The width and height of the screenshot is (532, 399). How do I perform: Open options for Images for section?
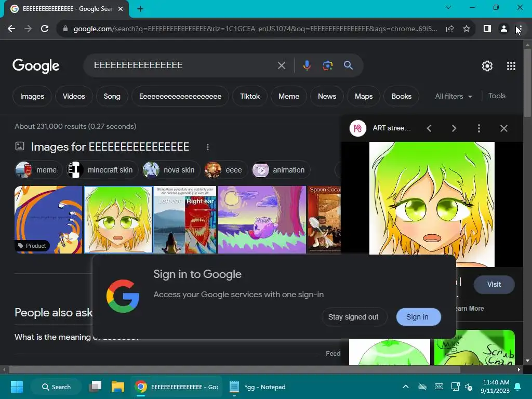tap(208, 147)
